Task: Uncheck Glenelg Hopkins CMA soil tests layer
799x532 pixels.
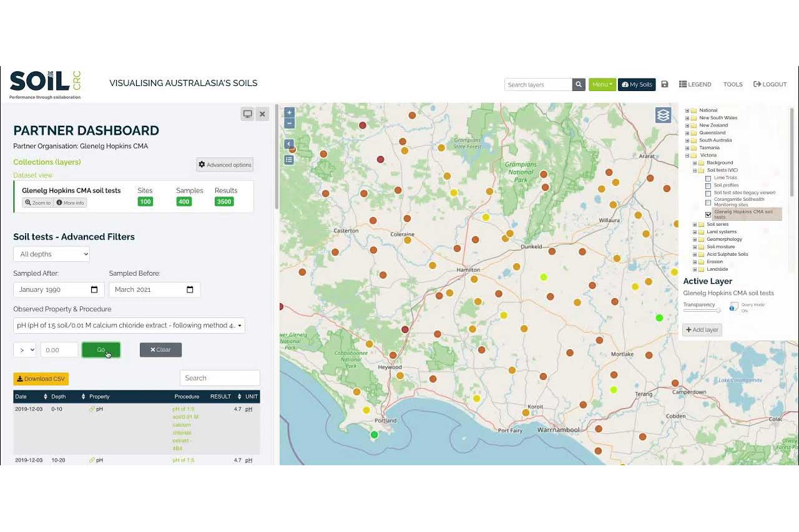Action: (x=708, y=215)
